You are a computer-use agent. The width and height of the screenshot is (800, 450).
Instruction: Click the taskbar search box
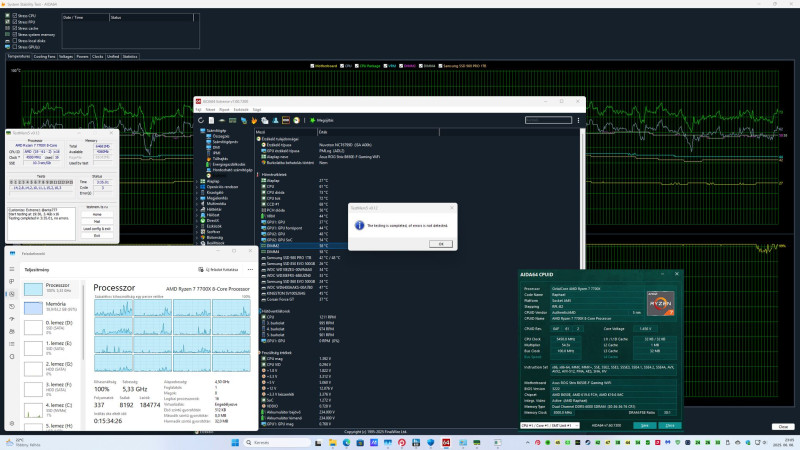point(276,442)
